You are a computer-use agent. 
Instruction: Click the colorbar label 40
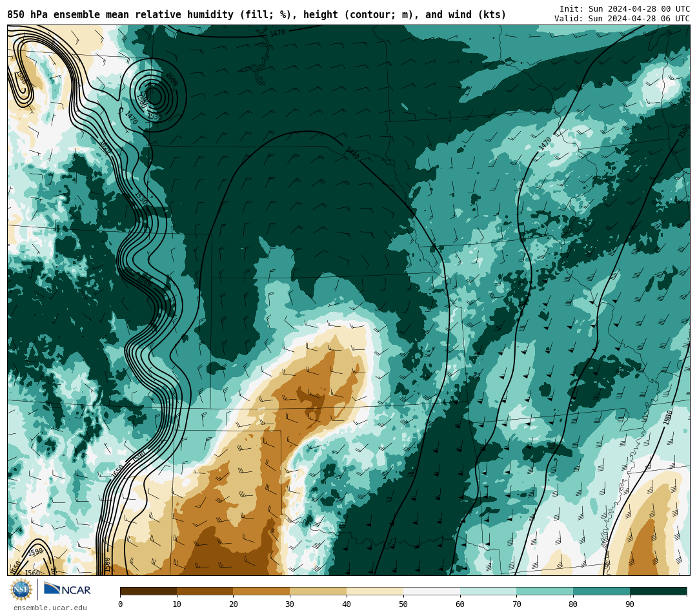pos(347,604)
